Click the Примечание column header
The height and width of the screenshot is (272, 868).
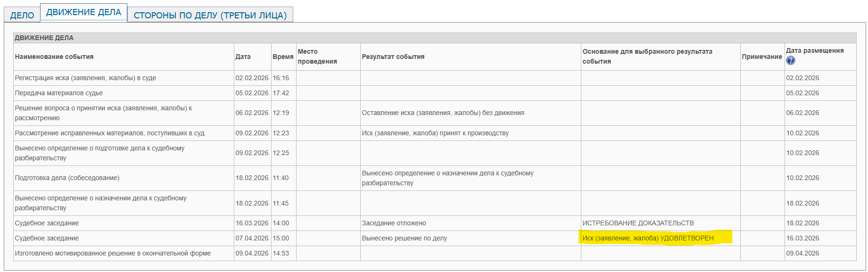(x=761, y=57)
